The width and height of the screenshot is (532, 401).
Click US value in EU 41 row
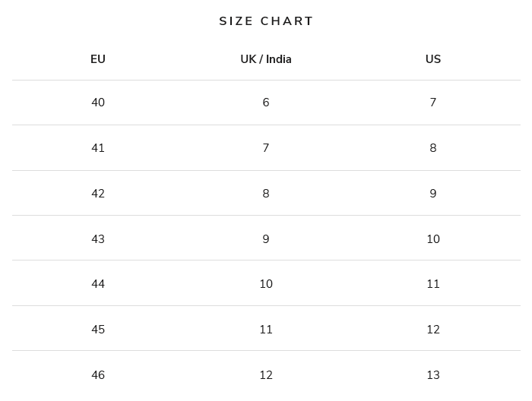[433, 148]
